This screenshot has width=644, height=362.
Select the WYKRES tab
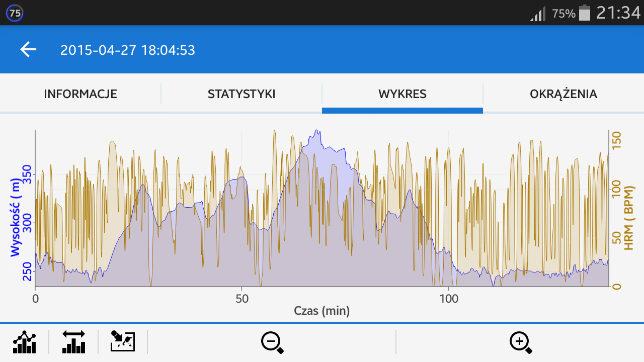(403, 94)
